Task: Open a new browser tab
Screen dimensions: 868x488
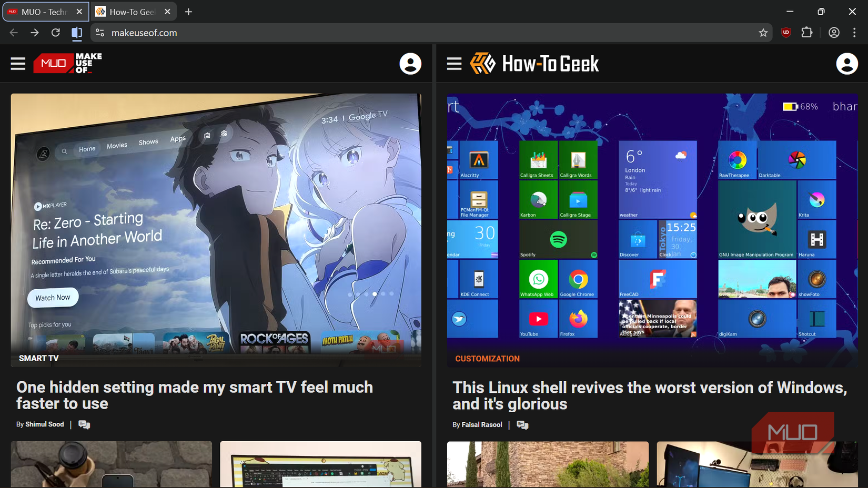Action: point(188,11)
